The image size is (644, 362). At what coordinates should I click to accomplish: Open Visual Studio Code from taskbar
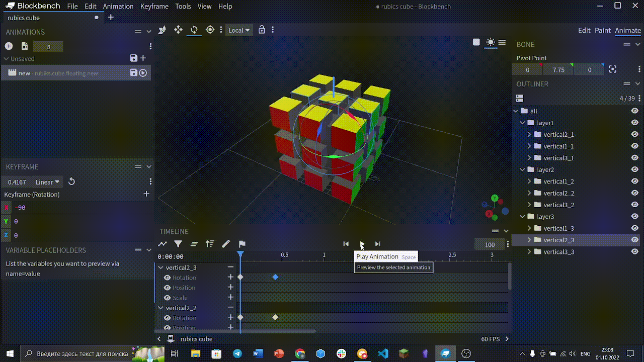pyautogui.click(x=383, y=353)
